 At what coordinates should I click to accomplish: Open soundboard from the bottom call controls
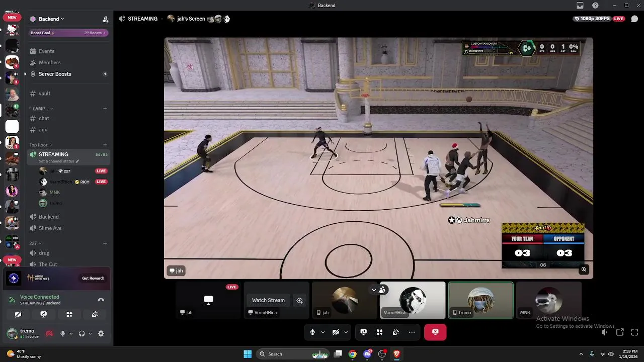click(395, 332)
